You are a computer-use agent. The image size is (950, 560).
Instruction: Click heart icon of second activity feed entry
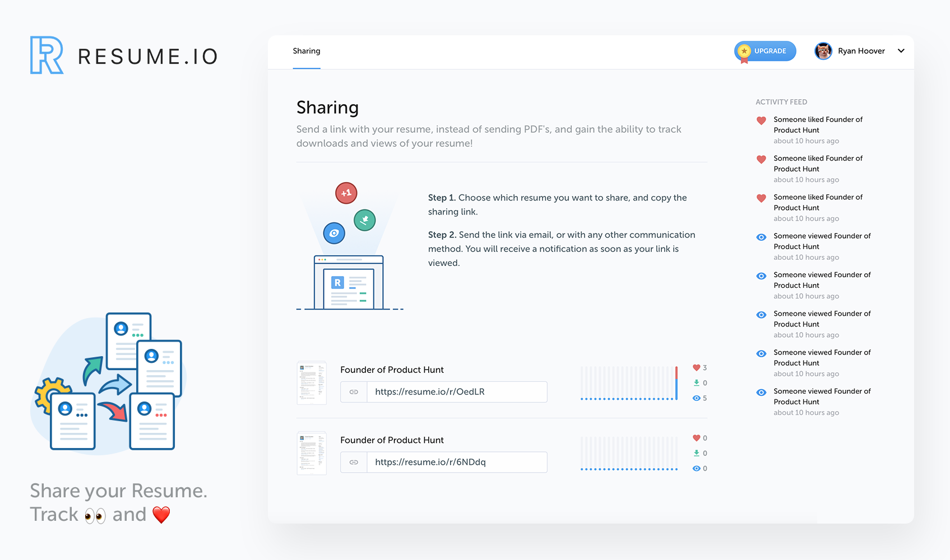click(x=761, y=159)
